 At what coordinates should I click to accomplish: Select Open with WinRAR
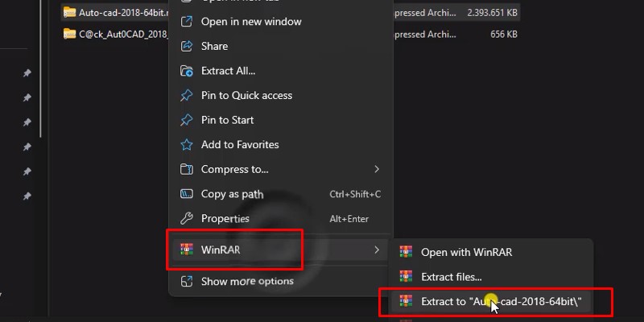[466, 252]
